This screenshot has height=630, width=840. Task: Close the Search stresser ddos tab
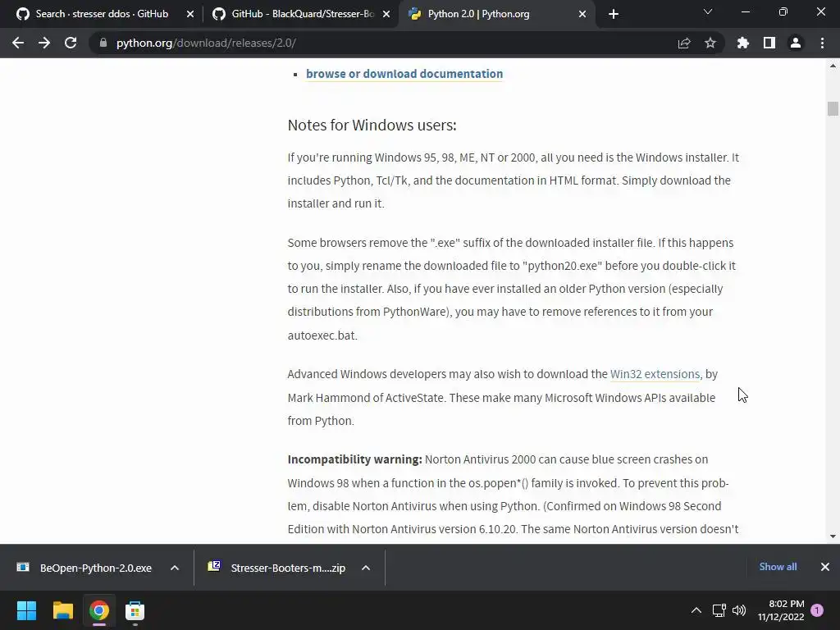(190, 14)
